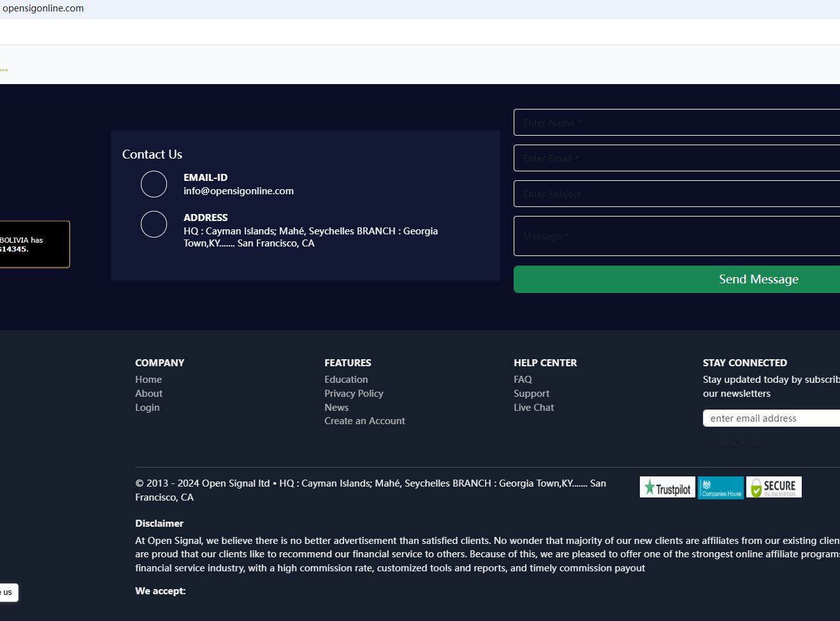Click the circular icon beside ADDRESS

[x=154, y=224]
